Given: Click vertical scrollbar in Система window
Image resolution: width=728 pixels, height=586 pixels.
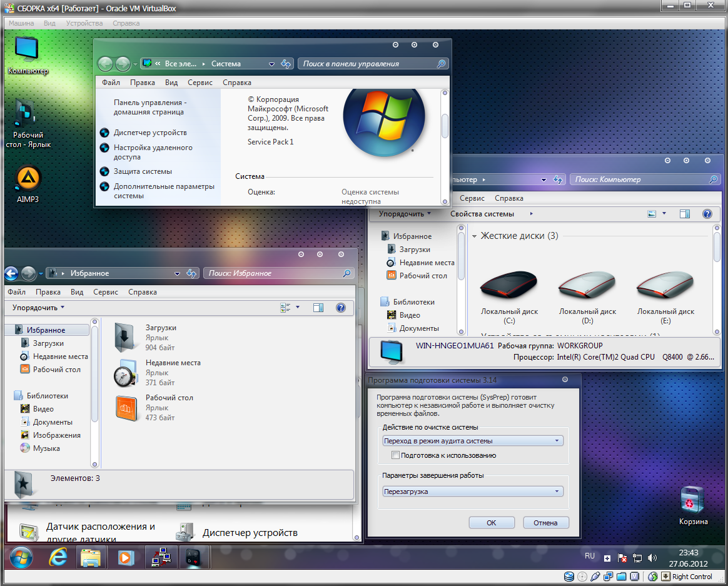Looking at the screenshot, I should pos(444,147).
